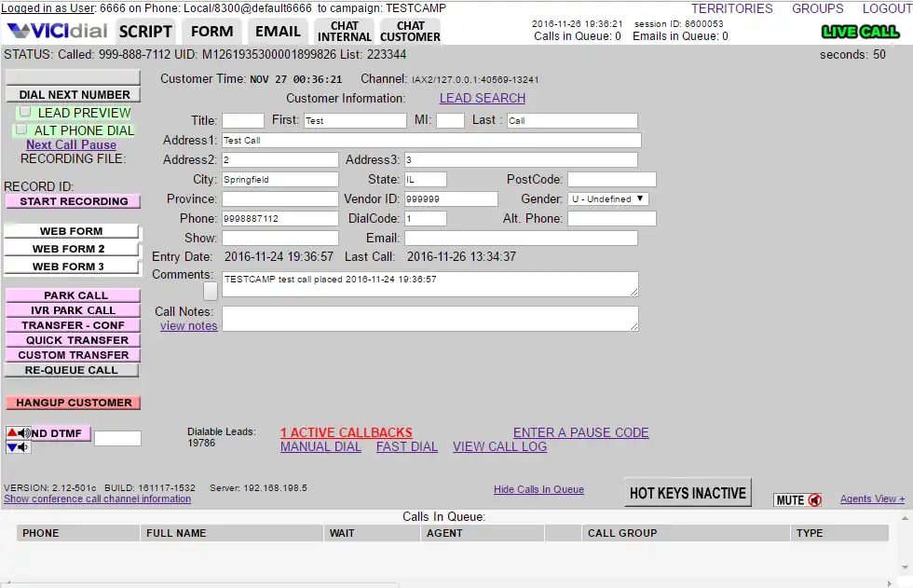Click LOGOUT in the header

tap(887, 8)
